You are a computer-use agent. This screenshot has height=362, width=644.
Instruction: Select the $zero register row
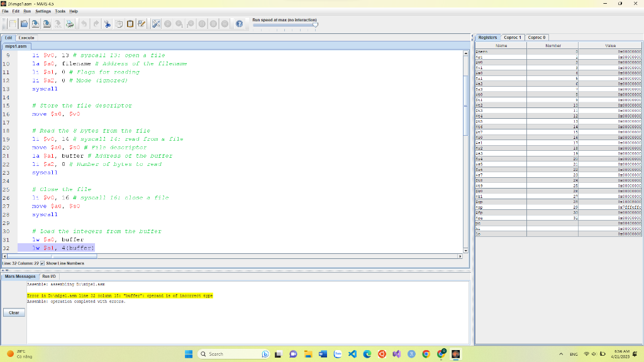[558, 52]
